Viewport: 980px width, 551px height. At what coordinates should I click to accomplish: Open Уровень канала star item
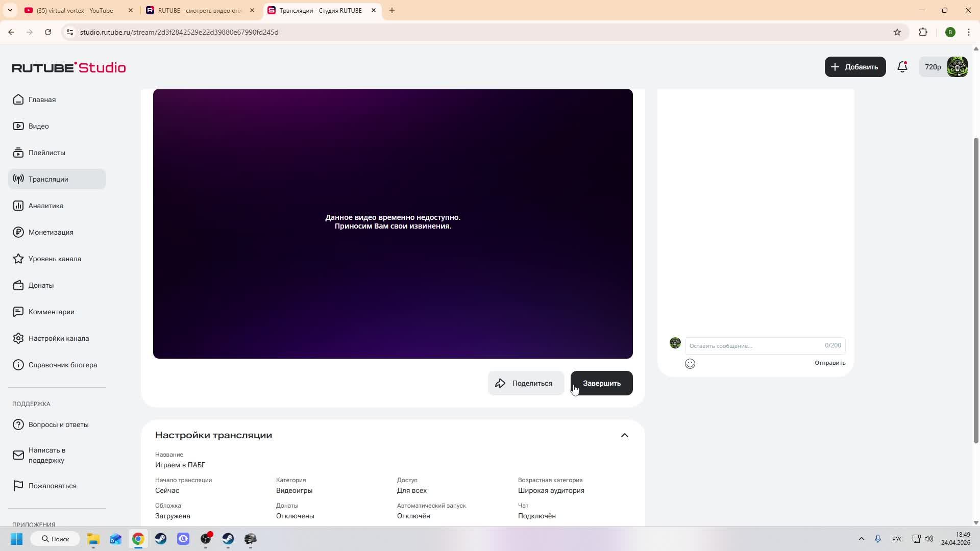[55, 259]
